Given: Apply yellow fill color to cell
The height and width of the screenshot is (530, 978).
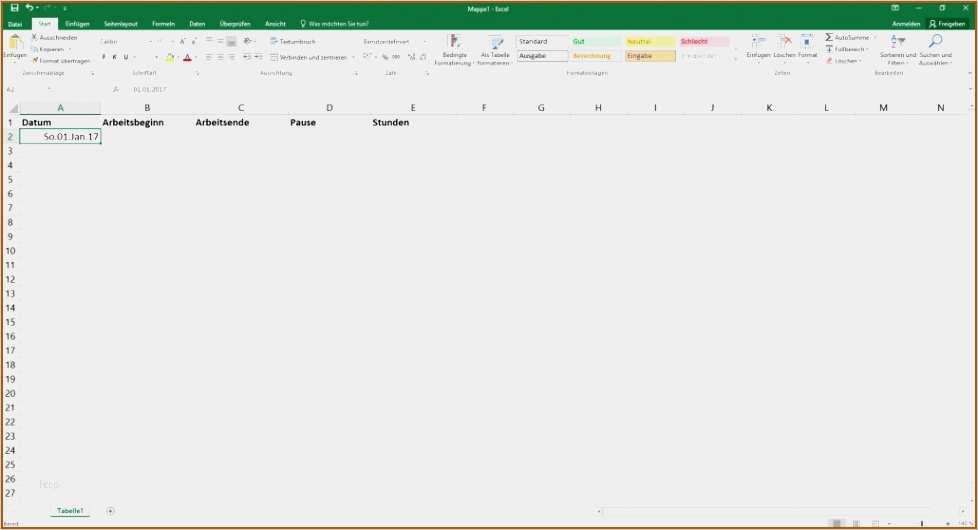Looking at the screenshot, I should tap(170, 57).
